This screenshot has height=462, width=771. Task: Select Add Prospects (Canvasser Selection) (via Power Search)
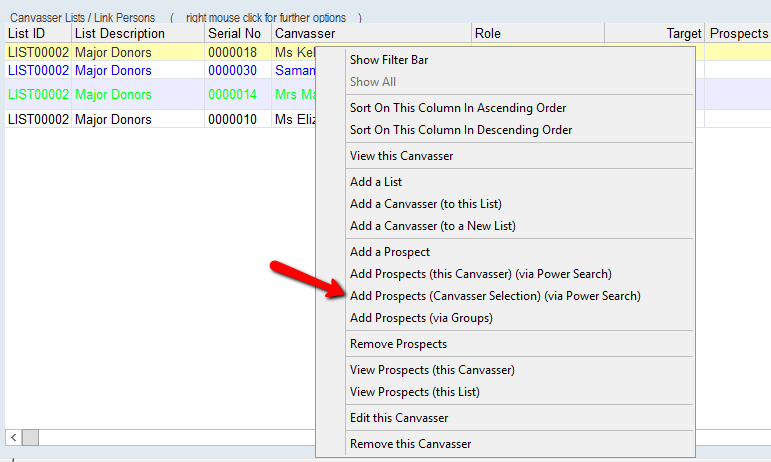pos(495,296)
